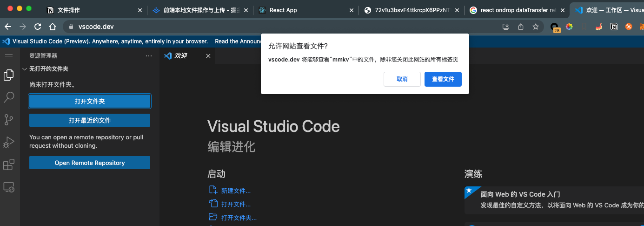This screenshot has width=644, height=226.
Task: Click the 打开最近的文件 button
Action: (x=90, y=120)
